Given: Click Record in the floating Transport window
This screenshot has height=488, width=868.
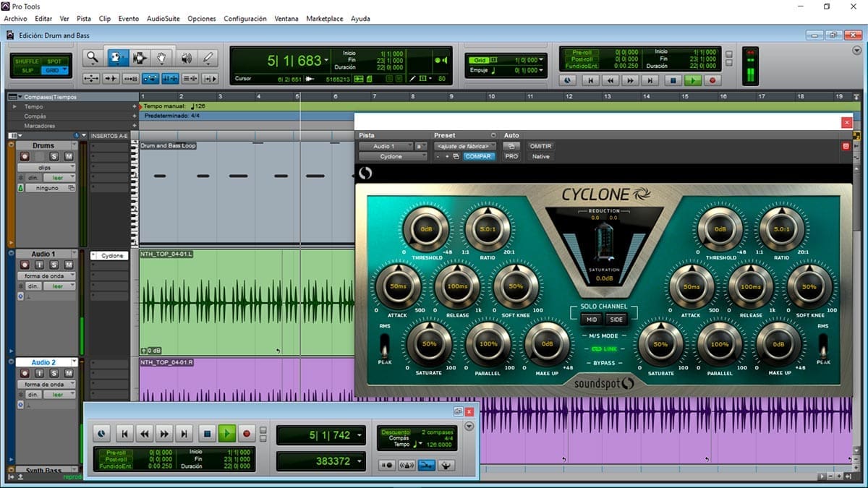Looking at the screenshot, I should [x=247, y=434].
